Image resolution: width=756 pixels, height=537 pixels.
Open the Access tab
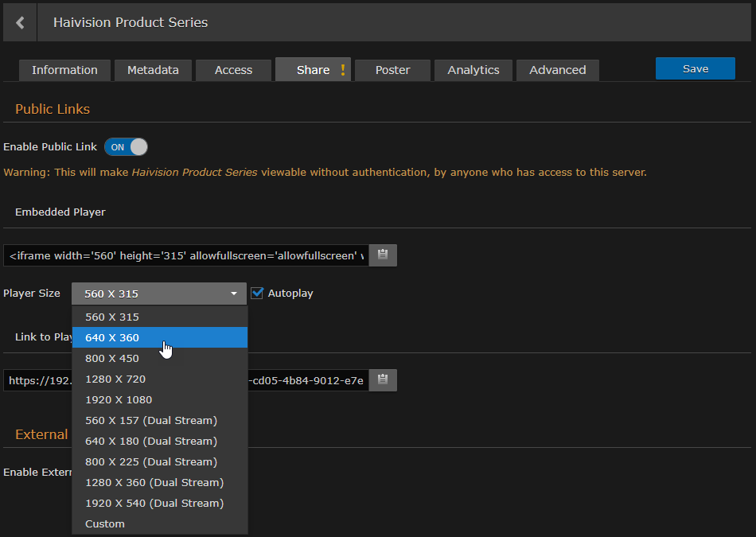click(x=232, y=70)
